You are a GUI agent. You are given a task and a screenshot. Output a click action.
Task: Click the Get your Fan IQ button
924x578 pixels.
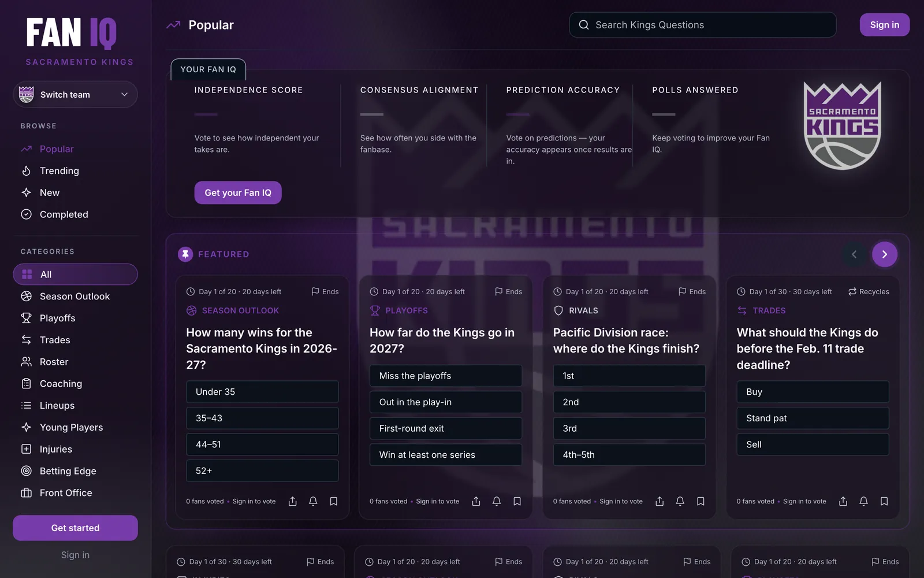238,192
